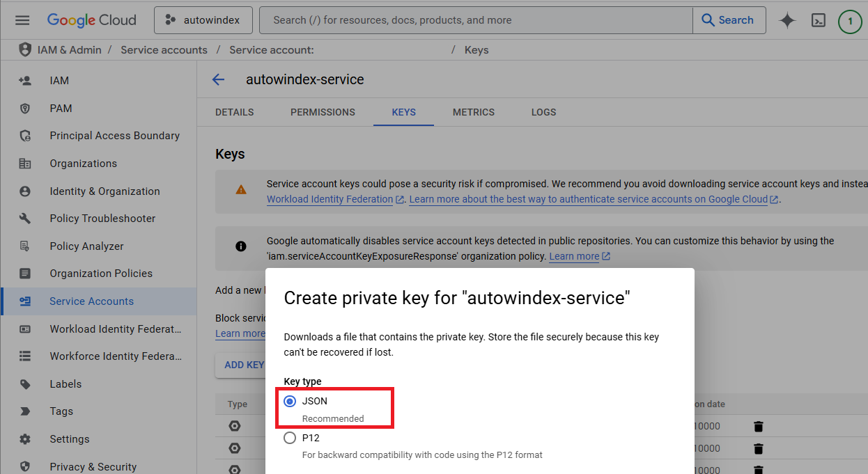
Task: Click the autowindex-service page title
Action: [305, 79]
